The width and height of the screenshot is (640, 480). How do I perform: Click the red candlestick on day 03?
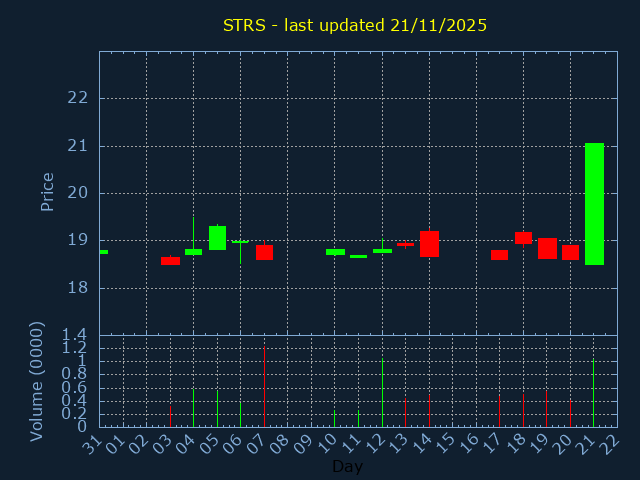point(170,261)
